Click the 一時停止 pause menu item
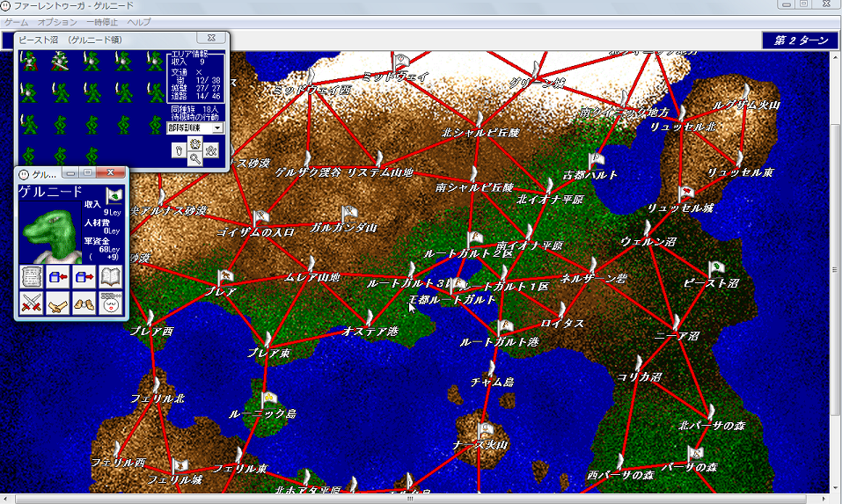 [102, 22]
